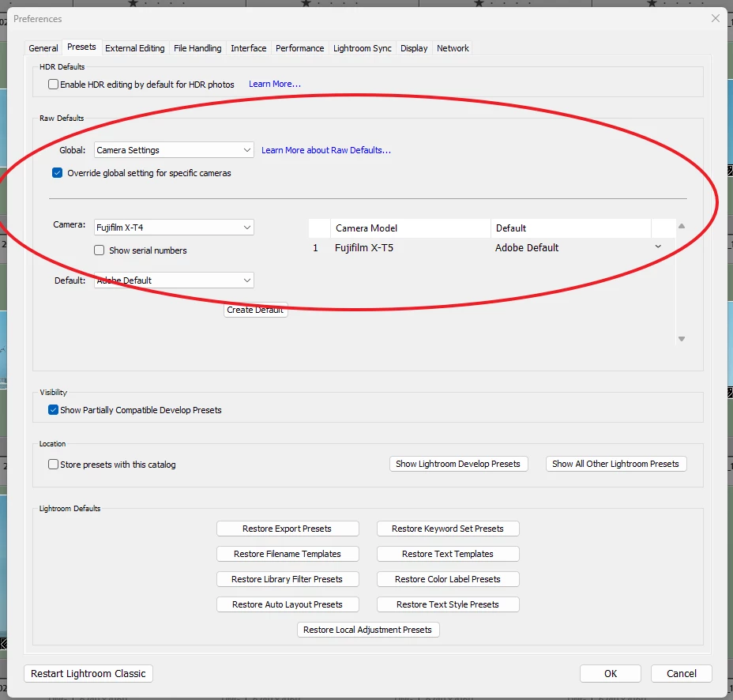Open the Camera Fujifilm X-T4 dropdown
Viewport: 733px width, 700px height.
pos(174,228)
